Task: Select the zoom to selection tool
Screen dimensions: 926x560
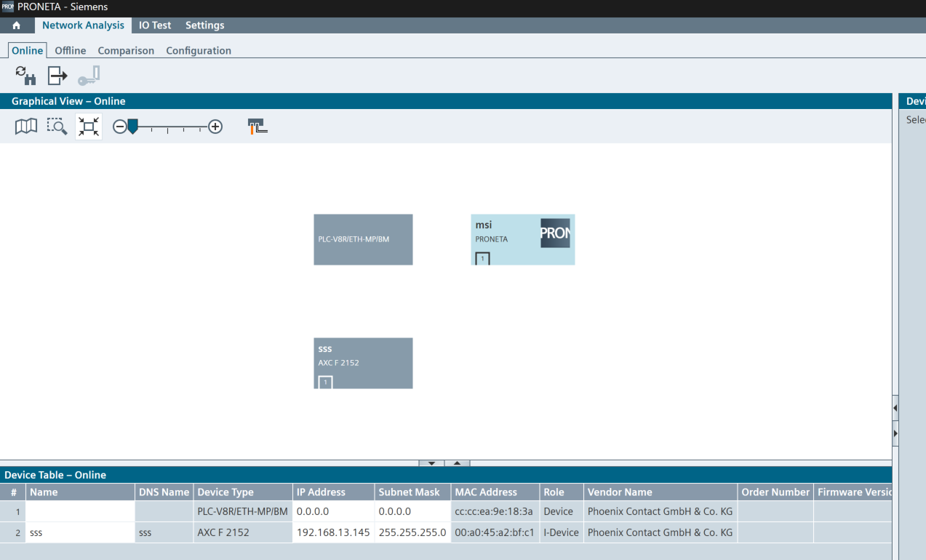Action: 57,127
